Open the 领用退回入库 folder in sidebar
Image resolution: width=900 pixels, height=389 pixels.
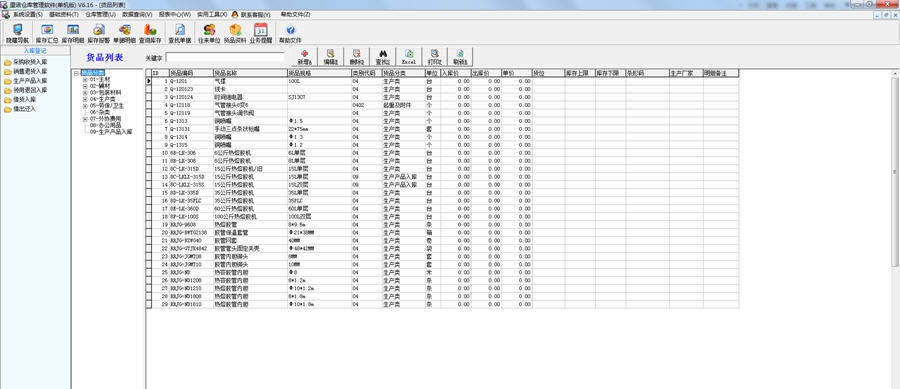(x=26, y=90)
